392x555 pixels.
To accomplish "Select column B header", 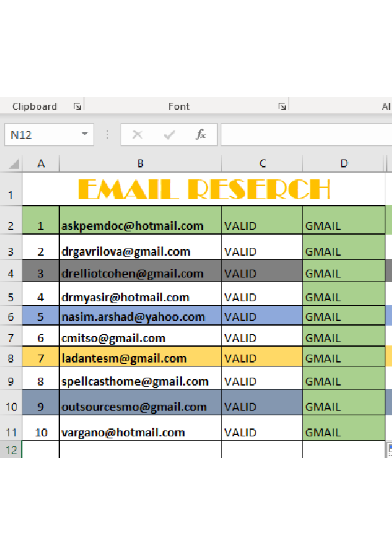I will coord(140,163).
